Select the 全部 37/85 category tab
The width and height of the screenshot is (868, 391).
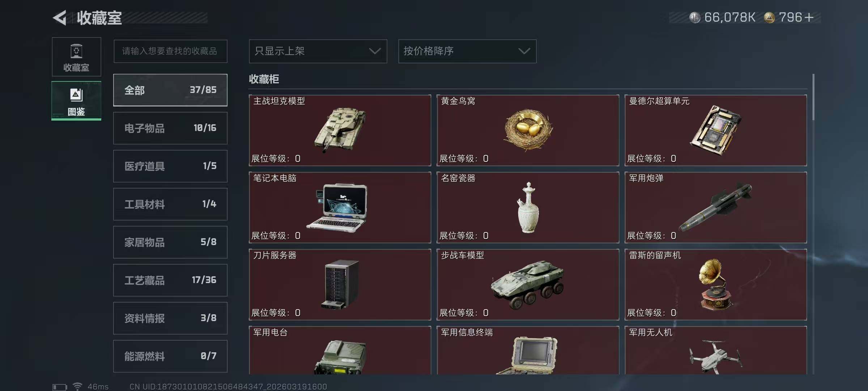click(170, 90)
